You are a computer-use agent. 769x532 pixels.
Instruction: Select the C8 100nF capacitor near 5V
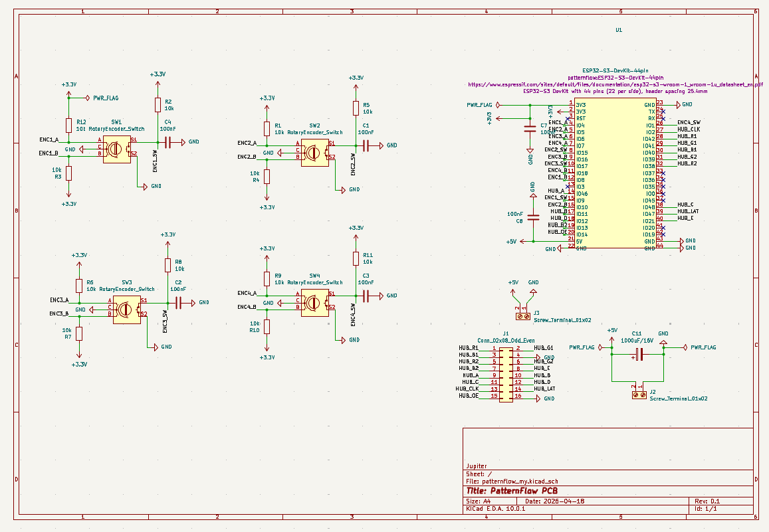coord(531,217)
